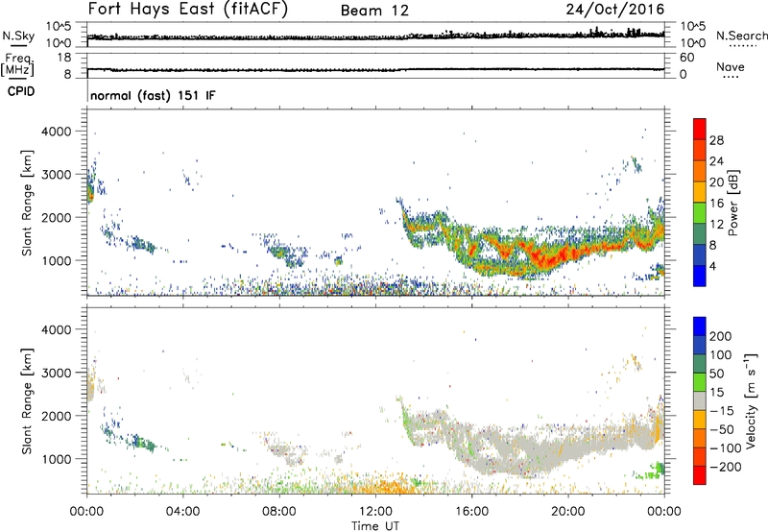The width and height of the screenshot is (768, 532).
Task: Click the 'Fort Hays East (fitACF)' title
Action: click(188, 10)
